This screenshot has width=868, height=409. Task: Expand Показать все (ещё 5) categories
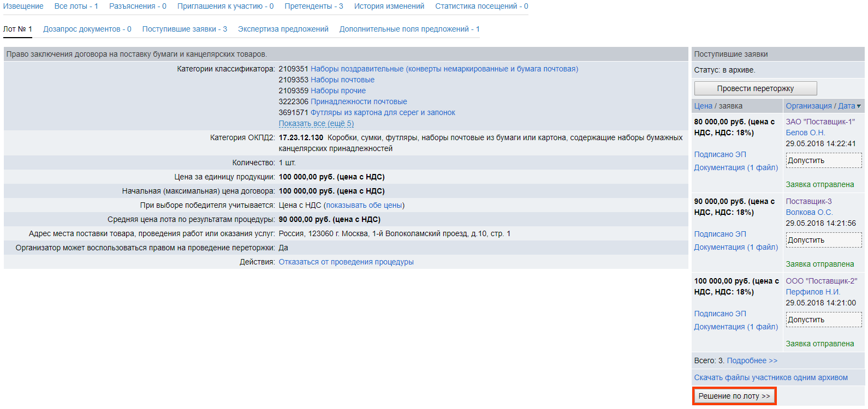click(x=316, y=123)
